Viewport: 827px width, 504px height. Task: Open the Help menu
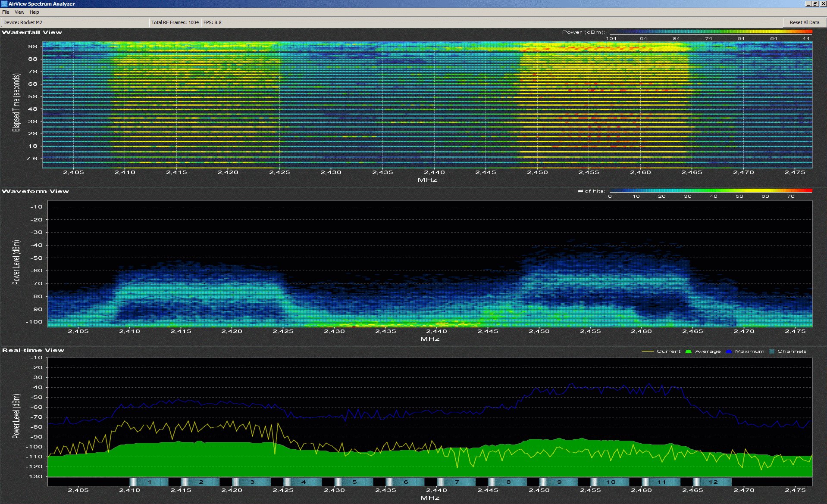click(x=34, y=12)
